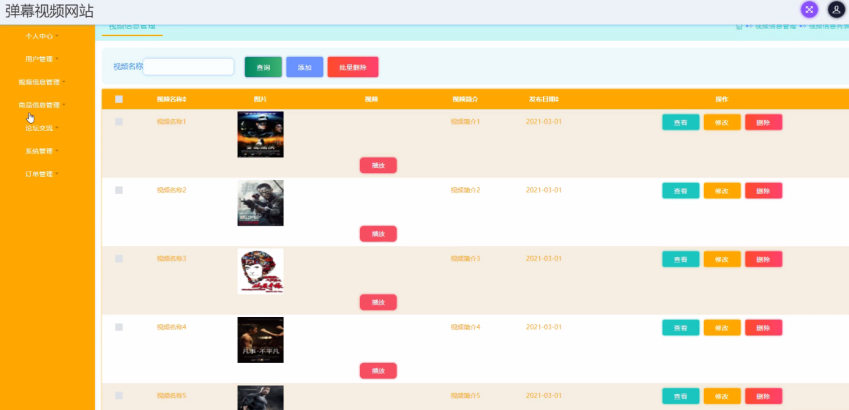Focus the 视频名称 search input field

tap(188, 67)
